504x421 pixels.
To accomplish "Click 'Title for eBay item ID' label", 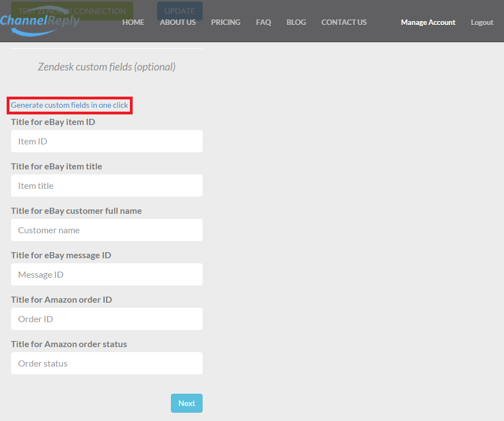I will coord(53,122).
